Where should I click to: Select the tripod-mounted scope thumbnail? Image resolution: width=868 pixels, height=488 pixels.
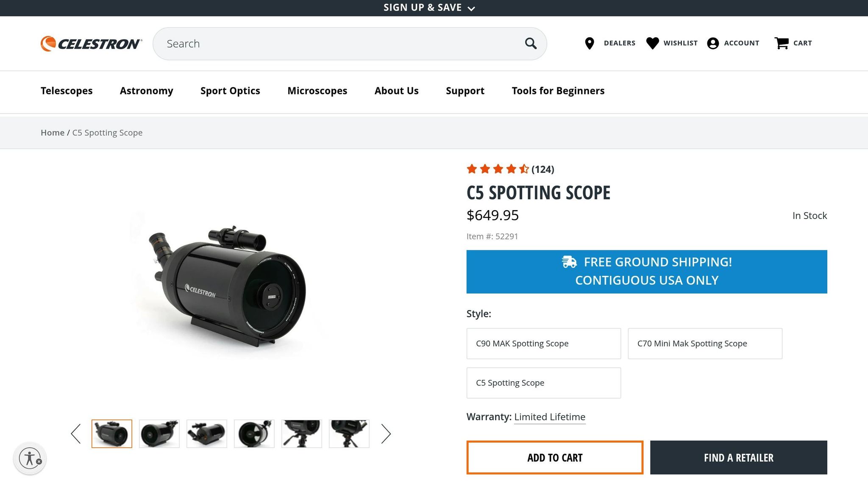[x=301, y=433]
